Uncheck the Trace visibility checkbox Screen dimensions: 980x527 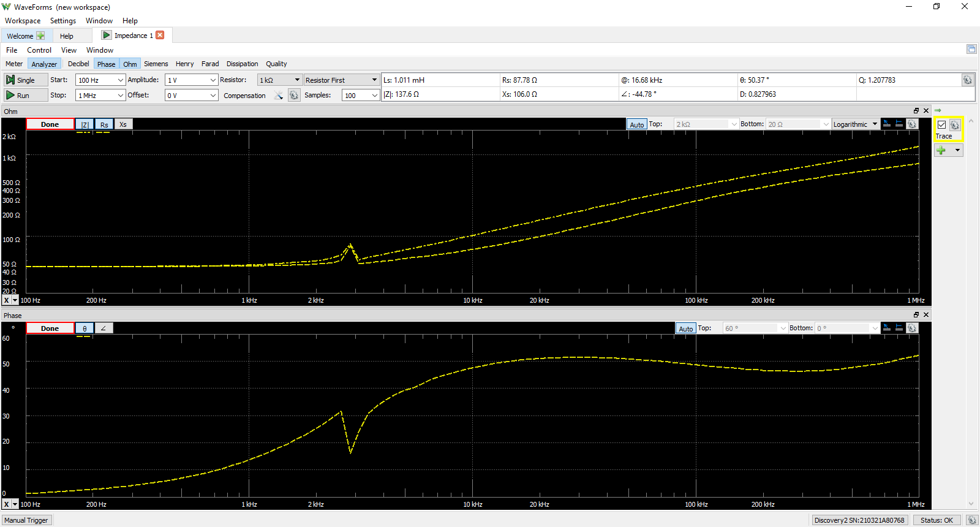(x=942, y=125)
